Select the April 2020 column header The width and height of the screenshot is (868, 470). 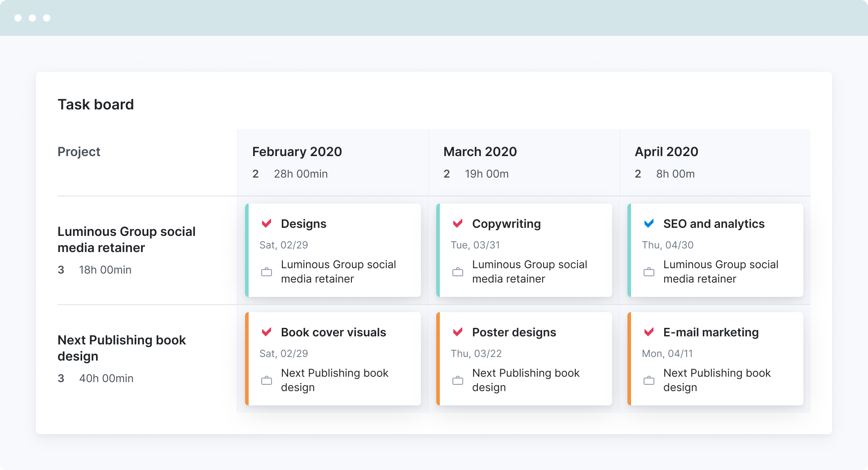[x=666, y=152]
